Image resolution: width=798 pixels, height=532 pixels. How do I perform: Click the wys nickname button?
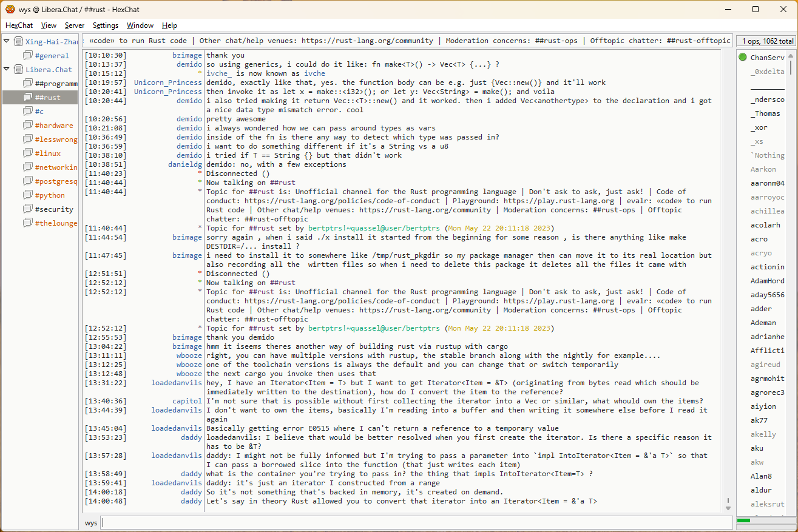click(91, 522)
